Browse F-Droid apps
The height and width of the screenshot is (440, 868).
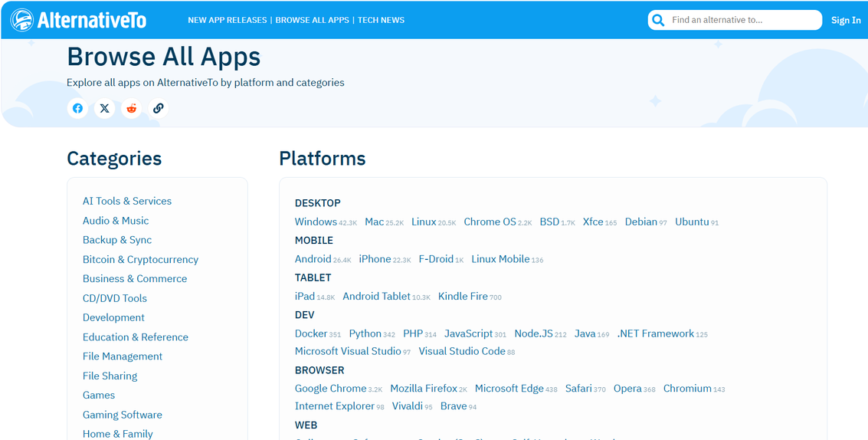[x=436, y=259]
